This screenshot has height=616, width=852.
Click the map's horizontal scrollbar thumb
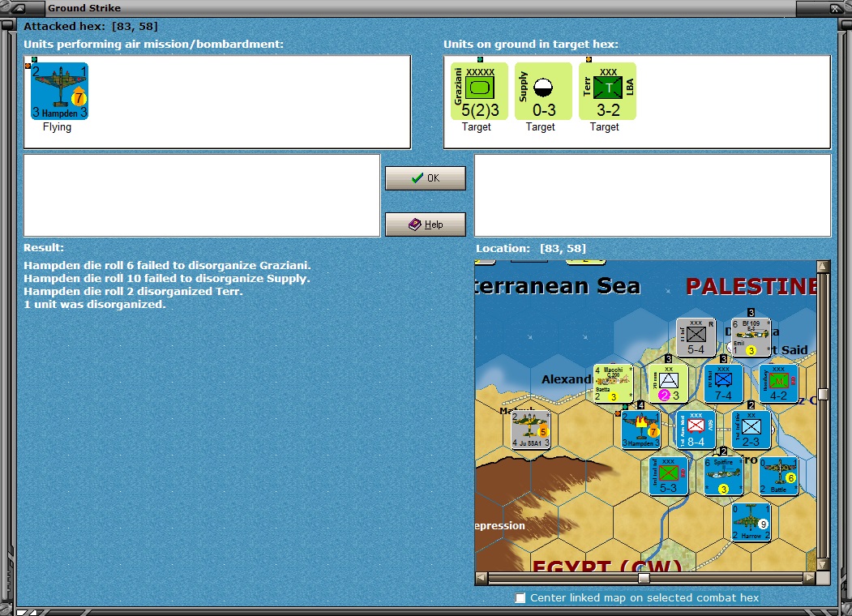(x=644, y=578)
